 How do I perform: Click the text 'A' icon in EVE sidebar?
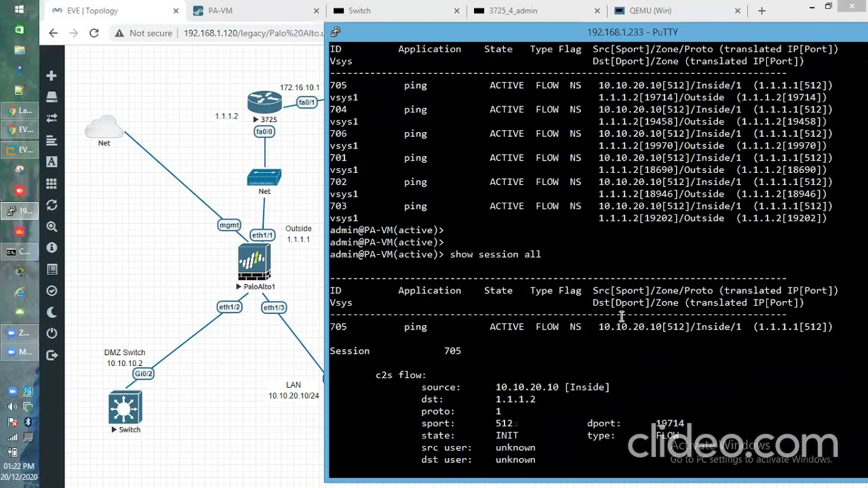[52, 162]
